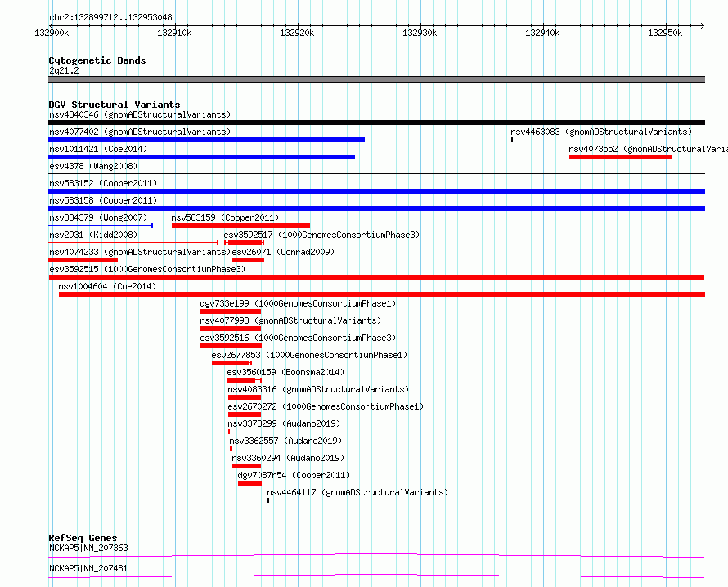Click the red nsv1004604 variant bar
Image resolution: width=728 pixels, height=587 pixels.
pyautogui.click(x=382, y=294)
